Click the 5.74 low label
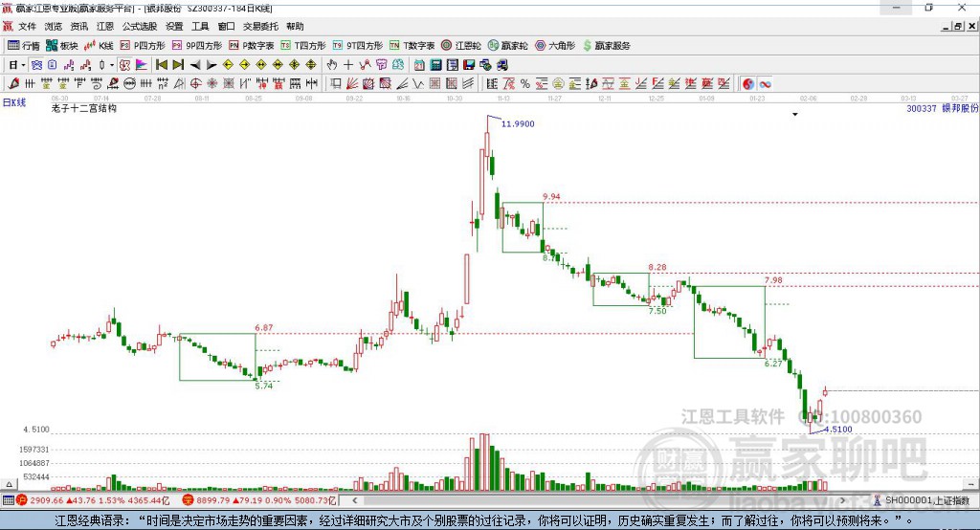 point(264,386)
